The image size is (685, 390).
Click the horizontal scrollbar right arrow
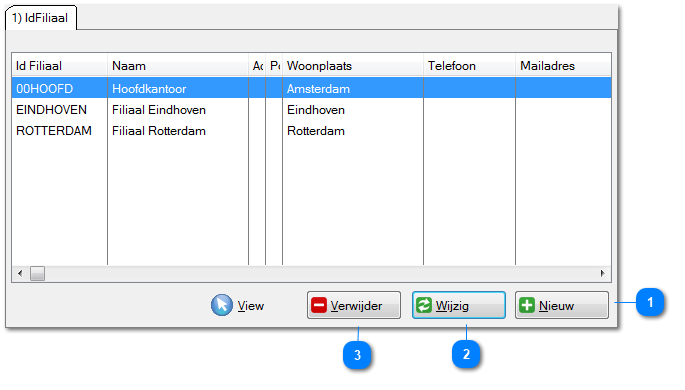[603, 273]
